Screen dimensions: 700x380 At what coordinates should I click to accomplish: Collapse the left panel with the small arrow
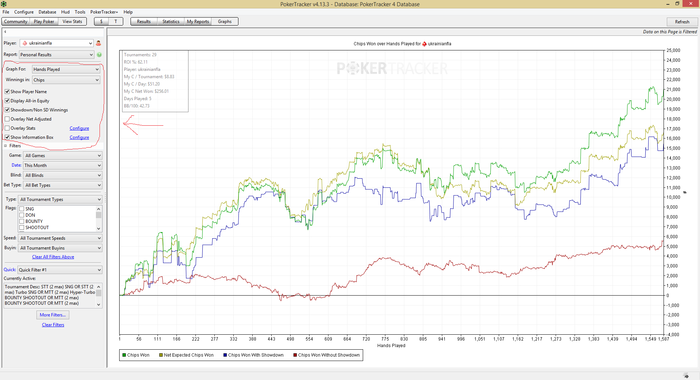[x=5, y=32]
